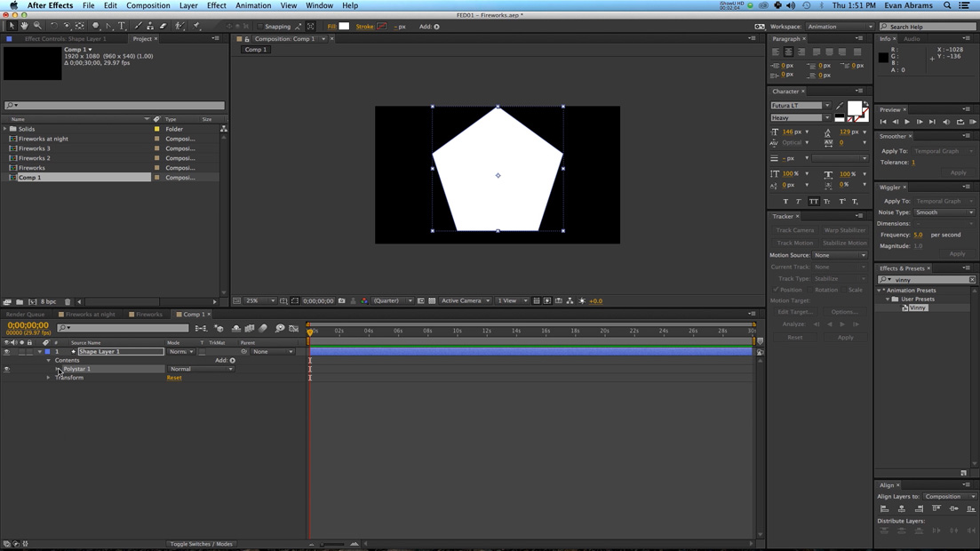980x551 pixels.
Task: Click Toggle Switches / Modes button
Action: (x=202, y=544)
